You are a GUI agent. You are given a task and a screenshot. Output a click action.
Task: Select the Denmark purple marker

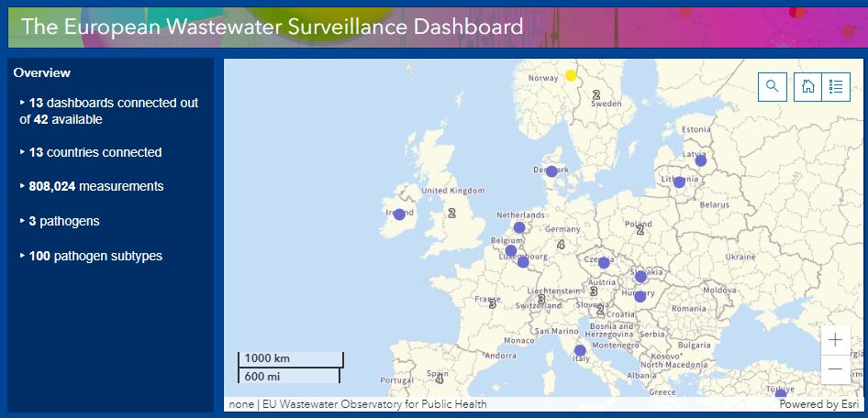click(x=551, y=171)
